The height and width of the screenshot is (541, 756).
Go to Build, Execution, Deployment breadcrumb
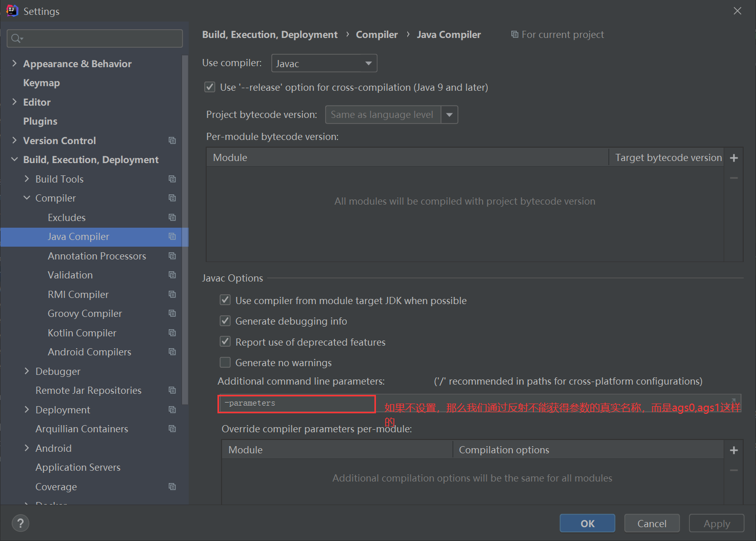270,34
